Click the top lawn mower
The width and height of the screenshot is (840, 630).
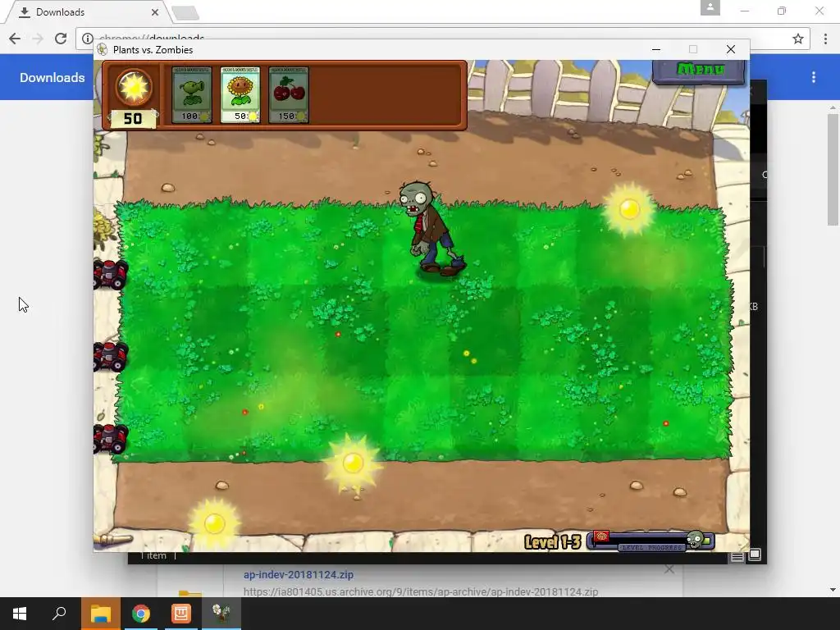coord(111,274)
